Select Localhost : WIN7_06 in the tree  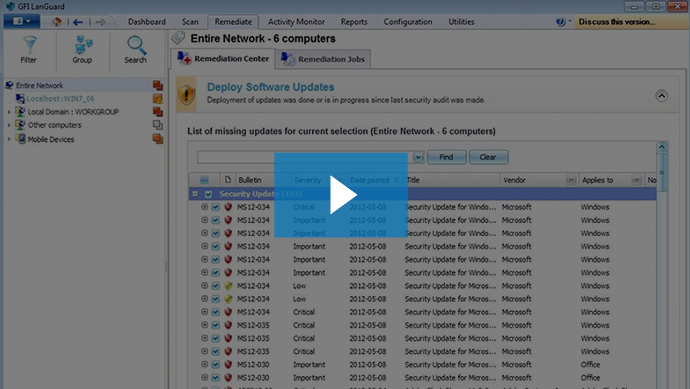[x=60, y=99]
